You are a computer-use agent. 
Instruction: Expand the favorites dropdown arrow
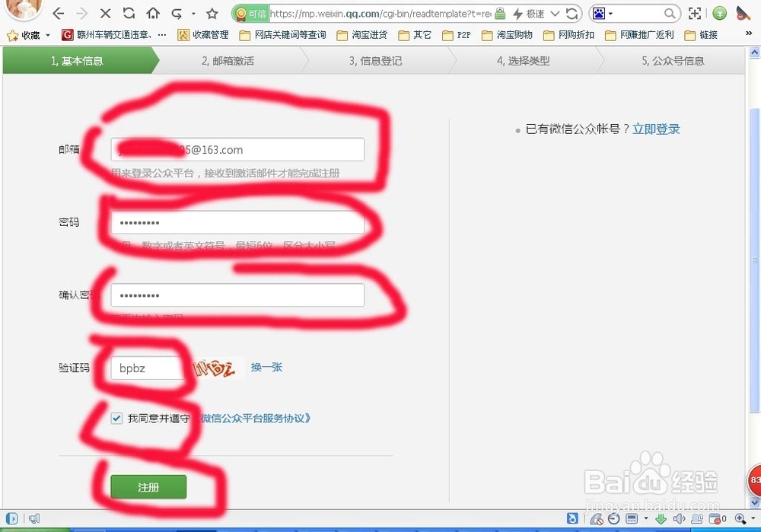[x=47, y=35]
